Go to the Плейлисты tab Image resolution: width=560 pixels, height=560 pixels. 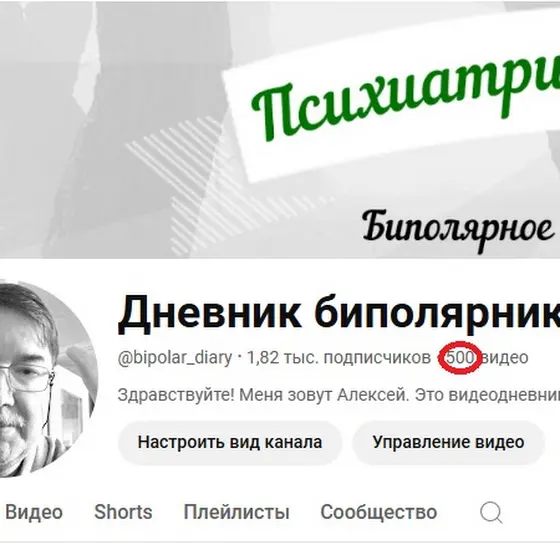(x=236, y=512)
